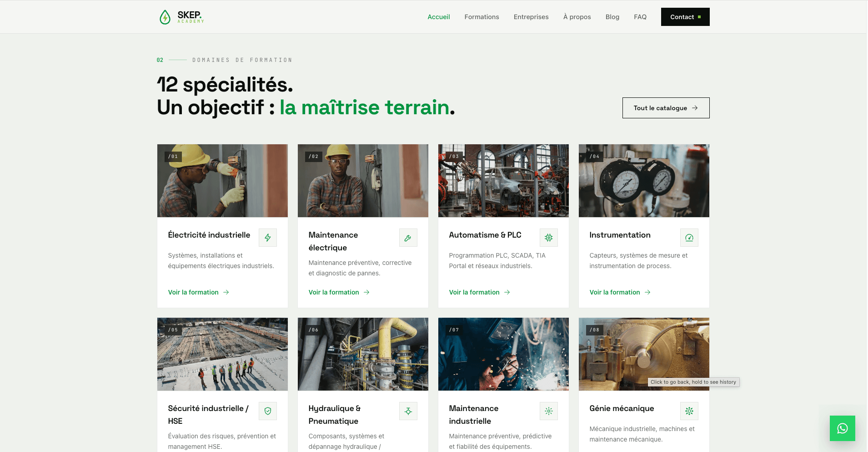
Task: Click the /07 welding sparks photo
Action: (x=503, y=354)
